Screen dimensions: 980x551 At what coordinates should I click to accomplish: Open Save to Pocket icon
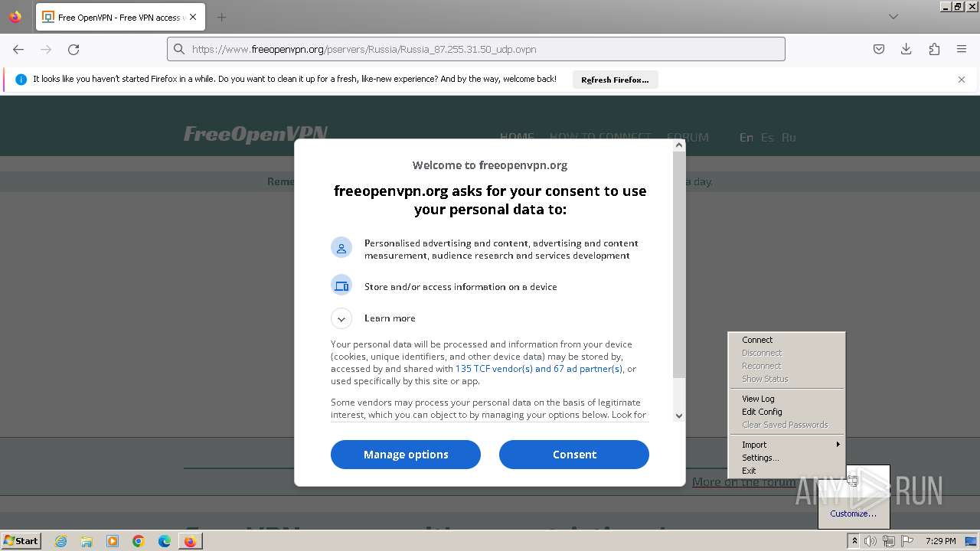(879, 49)
